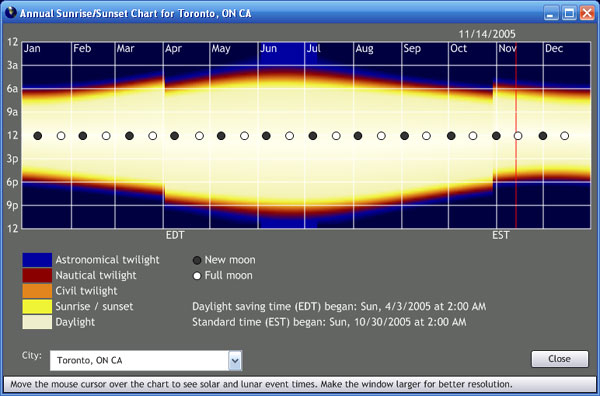This screenshot has width=600, height=396.
Task: Click the Close button
Action: [559, 359]
